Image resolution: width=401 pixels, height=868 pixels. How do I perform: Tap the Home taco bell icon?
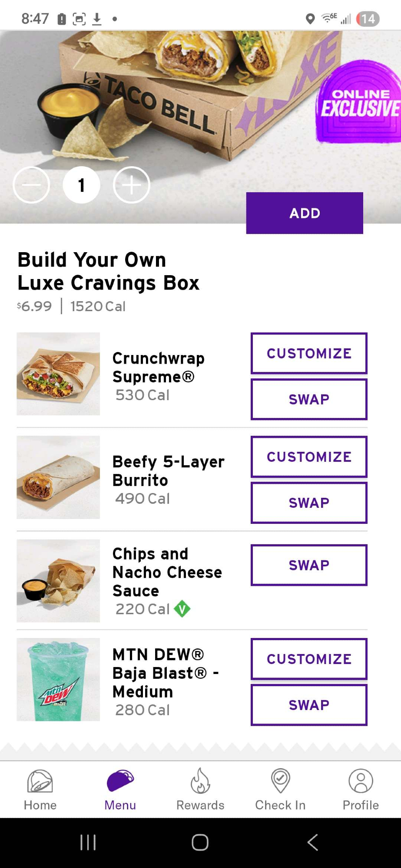pyautogui.click(x=40, y=781)
